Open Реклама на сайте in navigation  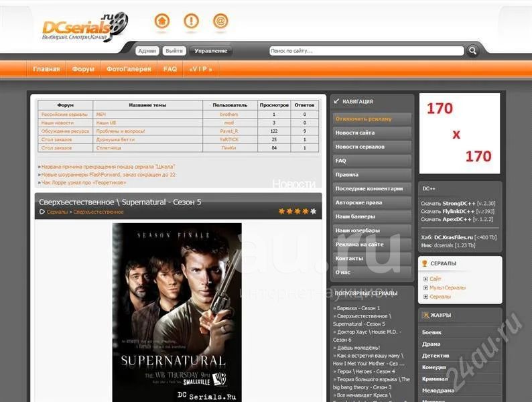pyautogui.click(x=372, y=245)
